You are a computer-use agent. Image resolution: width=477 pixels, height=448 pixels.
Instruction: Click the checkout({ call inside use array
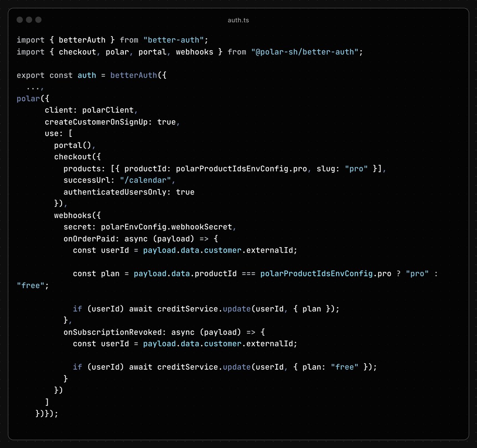(78, 157)
